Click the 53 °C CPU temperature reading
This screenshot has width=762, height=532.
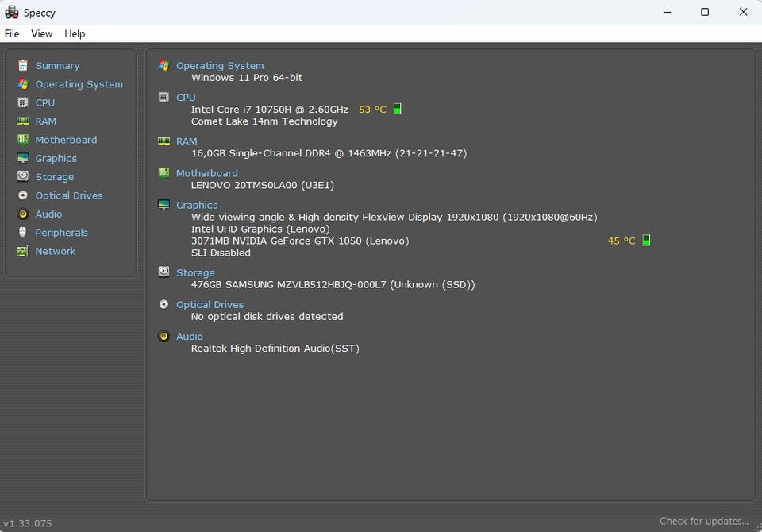(x=373, y=110)
